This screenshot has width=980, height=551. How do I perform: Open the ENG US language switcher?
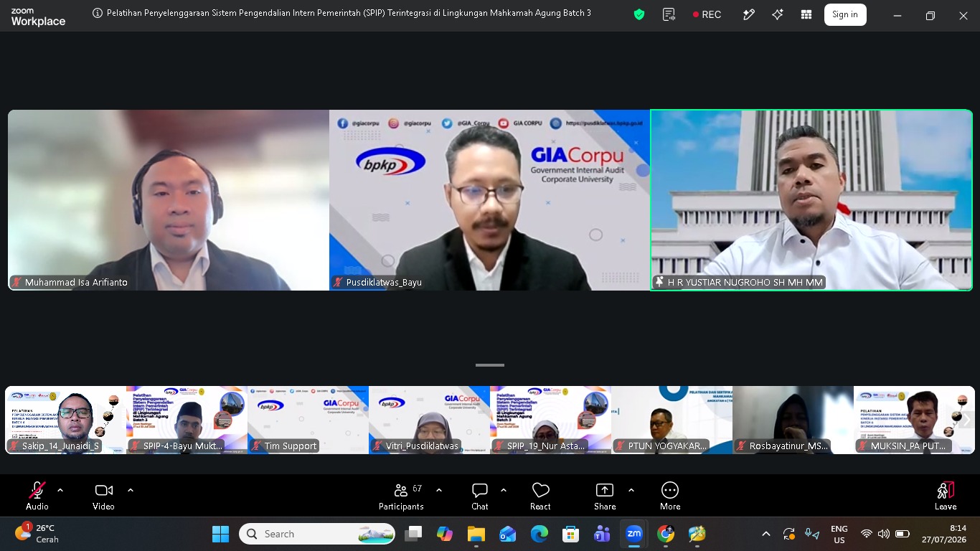(839, 534)
